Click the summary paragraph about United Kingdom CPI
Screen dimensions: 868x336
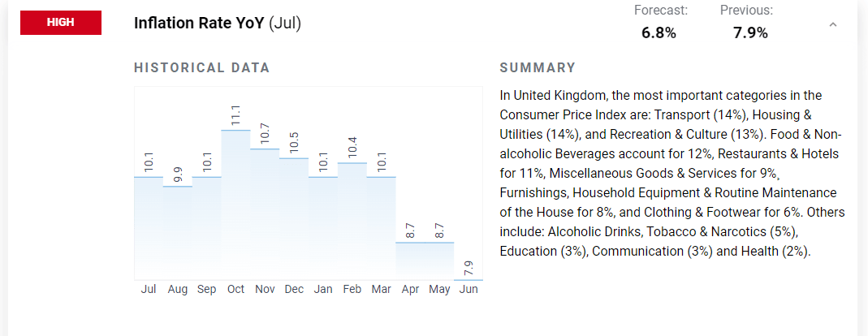click(672, 173)
